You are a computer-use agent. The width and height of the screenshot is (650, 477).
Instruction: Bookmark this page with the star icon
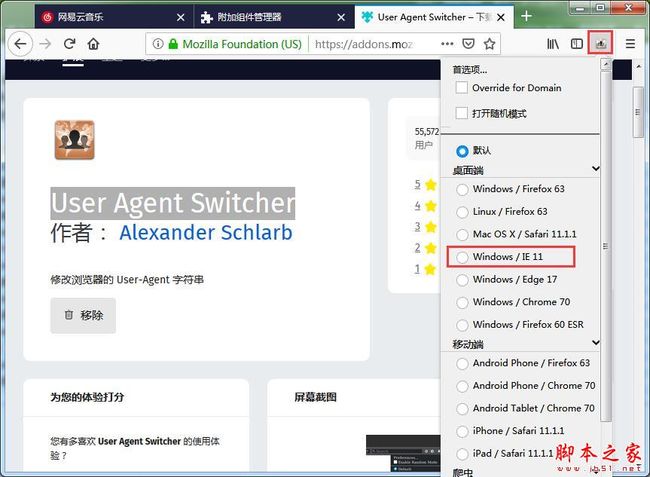pos(490,44)
